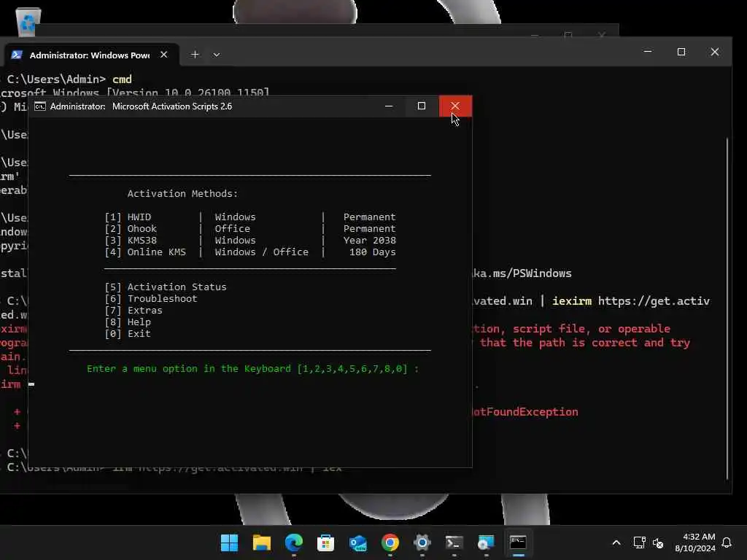
Task: Click the '[3] KMS38' menu line
Action: coord(250,241)
